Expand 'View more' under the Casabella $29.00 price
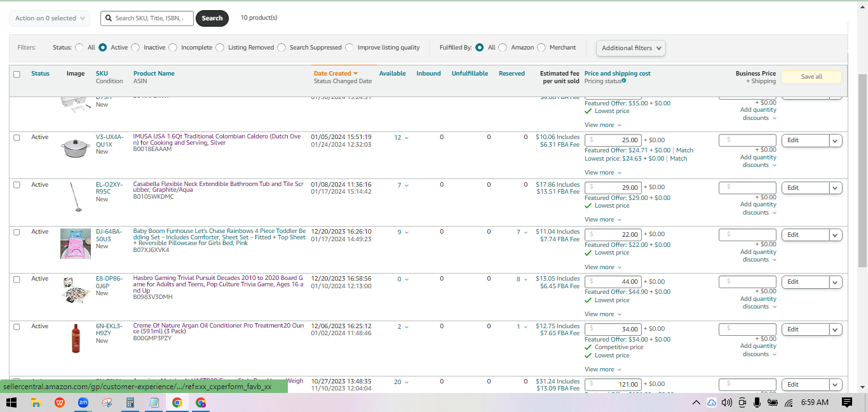The width and height of the screenshot is (868, 412). point(603,220)
